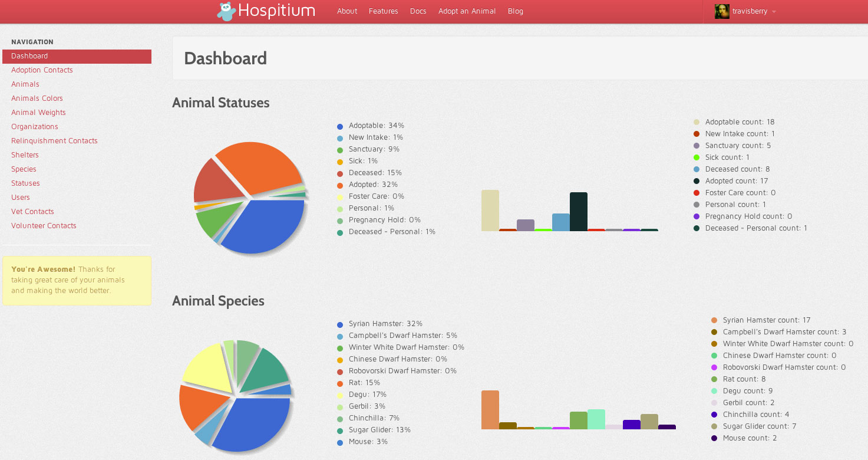This screenshot has height=460, width=868.
Task: Open the About menu item
Action: coord(347,11)
